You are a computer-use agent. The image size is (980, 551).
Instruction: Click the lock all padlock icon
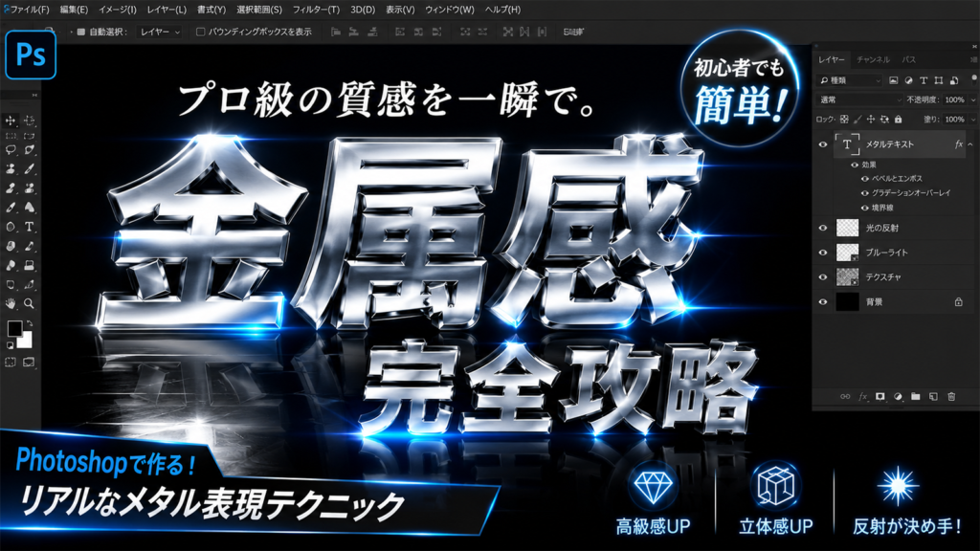(898, 119)
